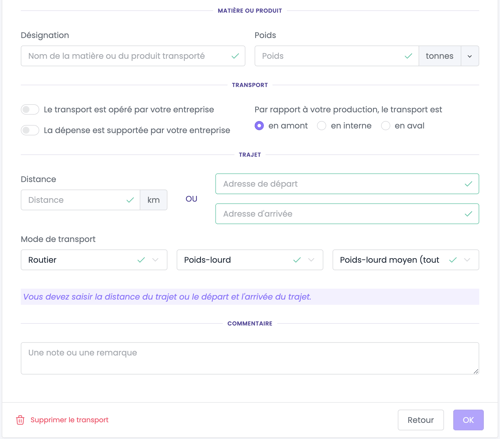Expand the 'Poids-lourd moyen (tout' dropdown
The width and height of the screenshot is (500, 439).
(x=406, y=260)
